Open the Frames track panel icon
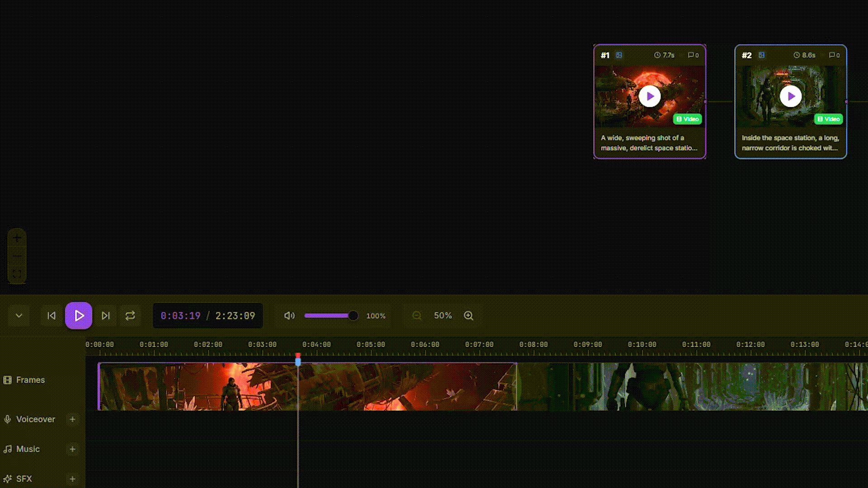This screenshot has width=868, height=488. 7,380
